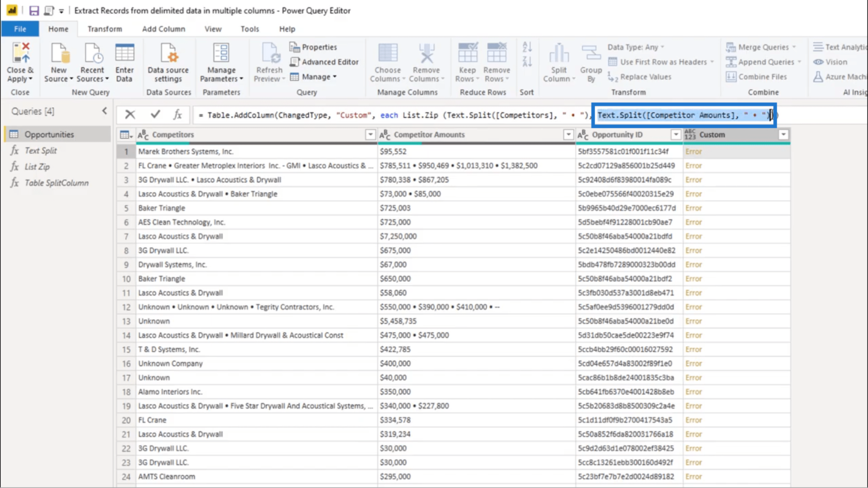This screenshot has height=488, width=868.
Task: Click Combine Files
Action: pos(756,77)
